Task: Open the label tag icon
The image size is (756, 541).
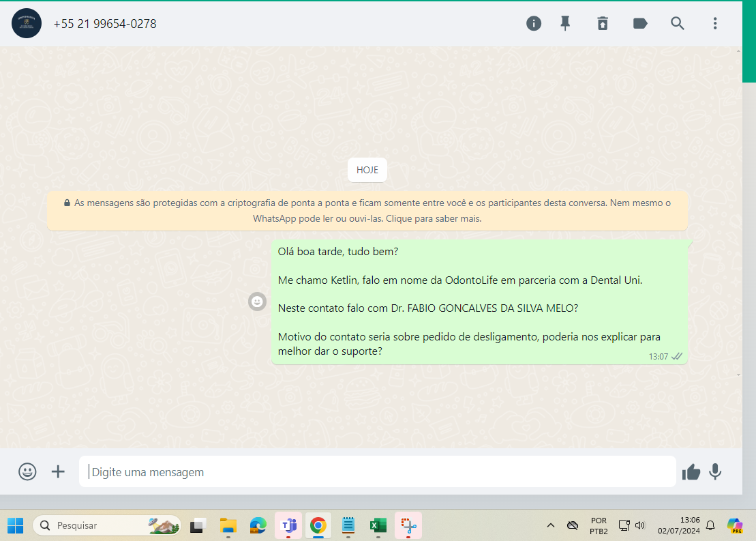Action: (640, 23)
